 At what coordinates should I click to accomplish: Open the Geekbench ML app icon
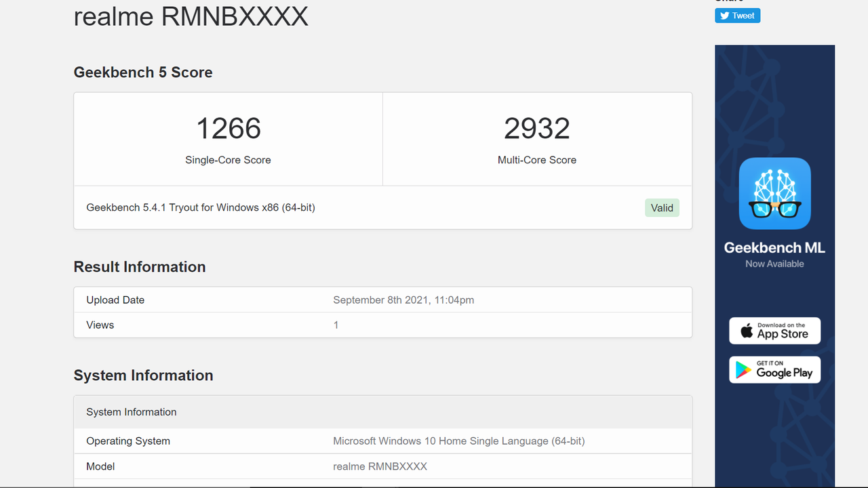tap(774, 193)
